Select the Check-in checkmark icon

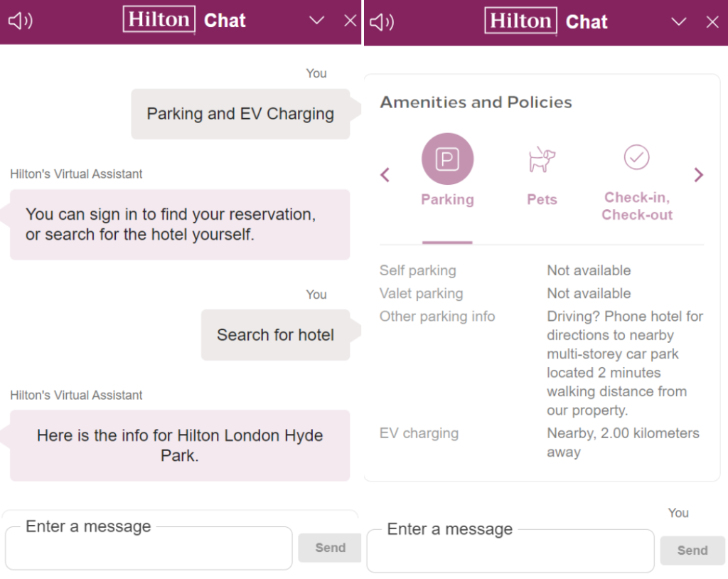[636, 157]
